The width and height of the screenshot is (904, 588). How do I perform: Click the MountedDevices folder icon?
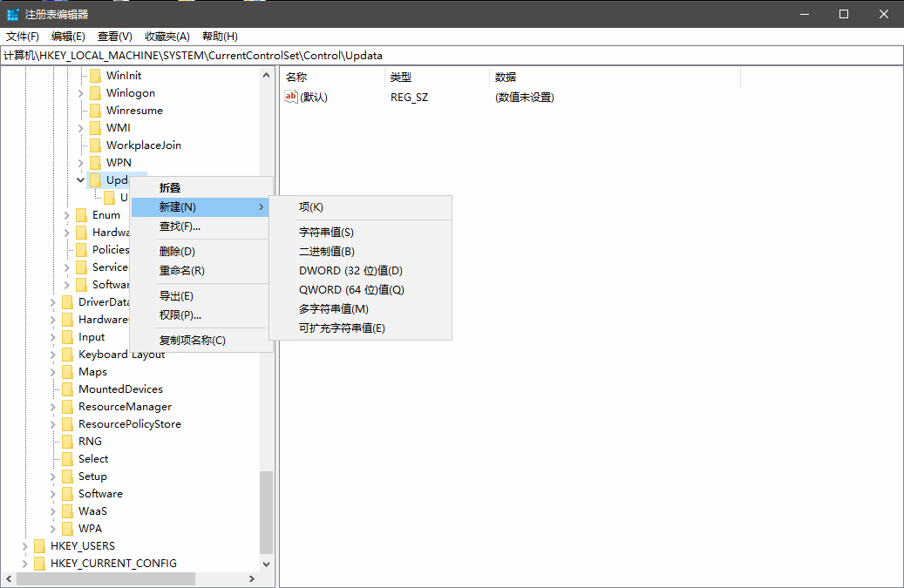coord(68,389)
